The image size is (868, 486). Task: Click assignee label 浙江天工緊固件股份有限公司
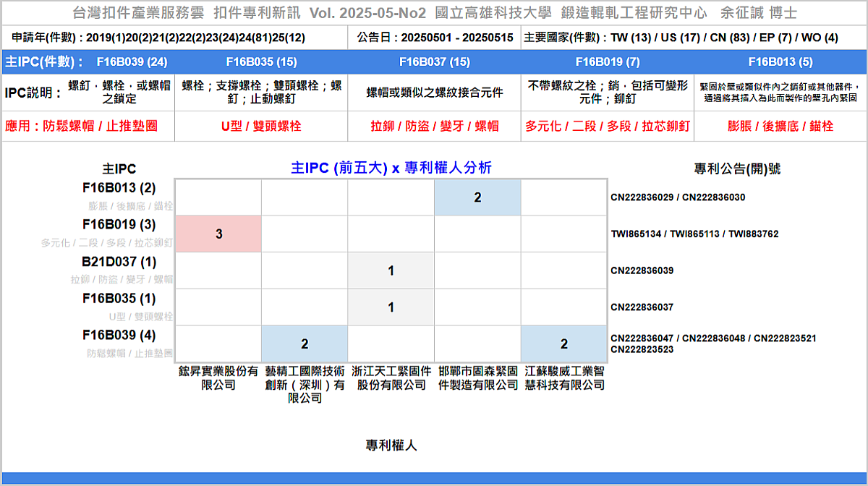(391, 378)
